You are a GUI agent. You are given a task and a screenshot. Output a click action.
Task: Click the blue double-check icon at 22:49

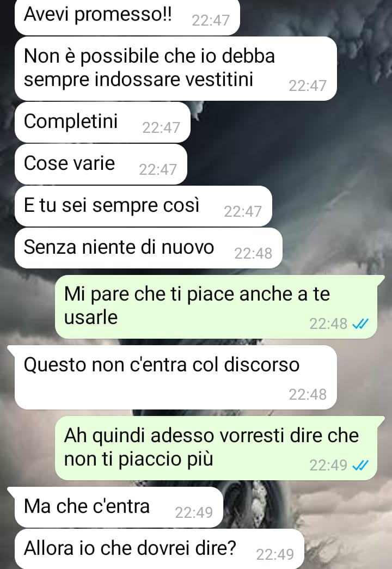coord(360,465)
